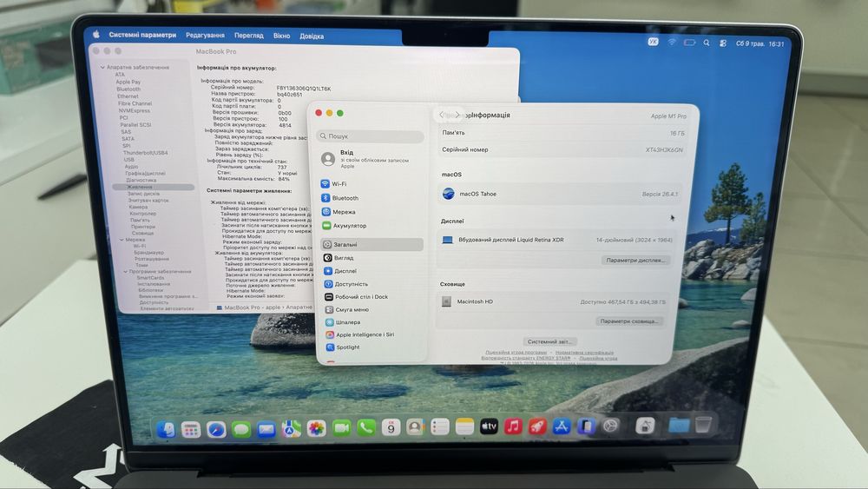
Task: Collapse Програмне забезпечення in System Information
Action: point(126,272)
